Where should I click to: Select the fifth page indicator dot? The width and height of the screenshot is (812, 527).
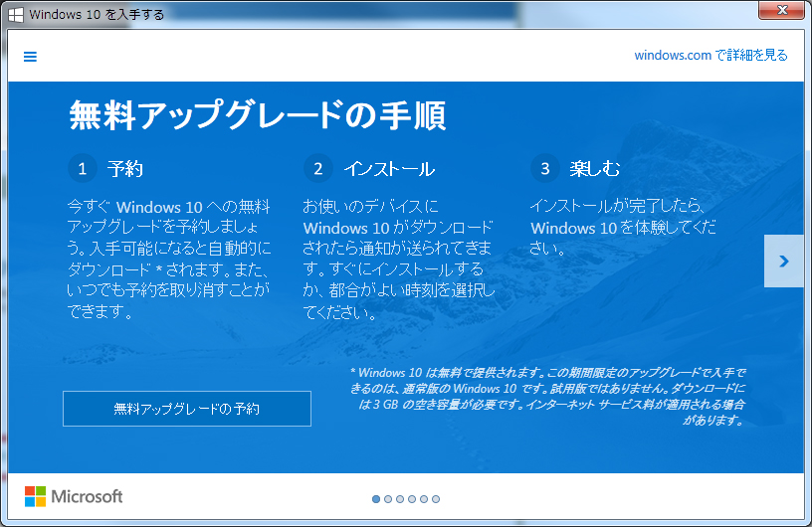click(x=424, y=499)
